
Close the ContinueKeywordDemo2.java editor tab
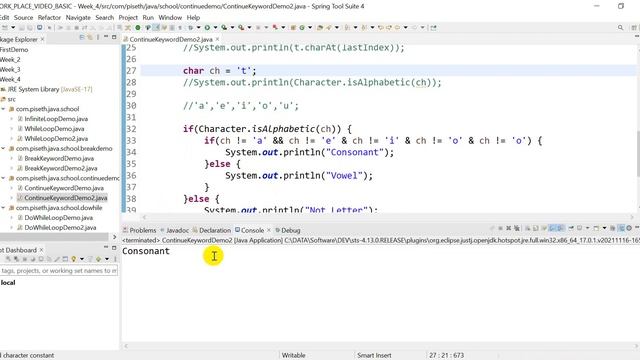[x=217, y=39]
